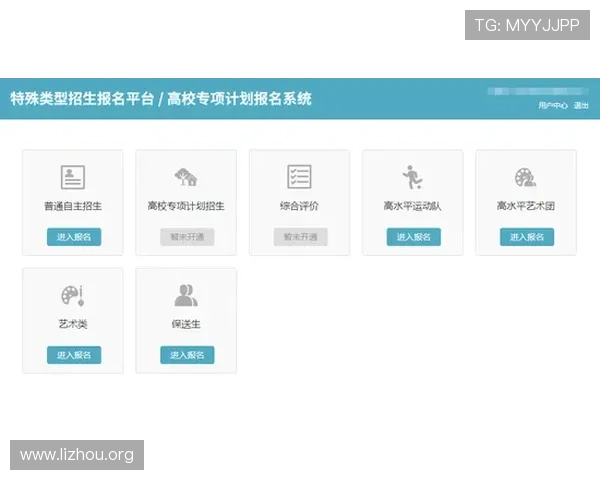Click 暂未开通 button under 综合评价
This screenshot has width=600, height=480.
pyautogui.click(x=300, y=237)
